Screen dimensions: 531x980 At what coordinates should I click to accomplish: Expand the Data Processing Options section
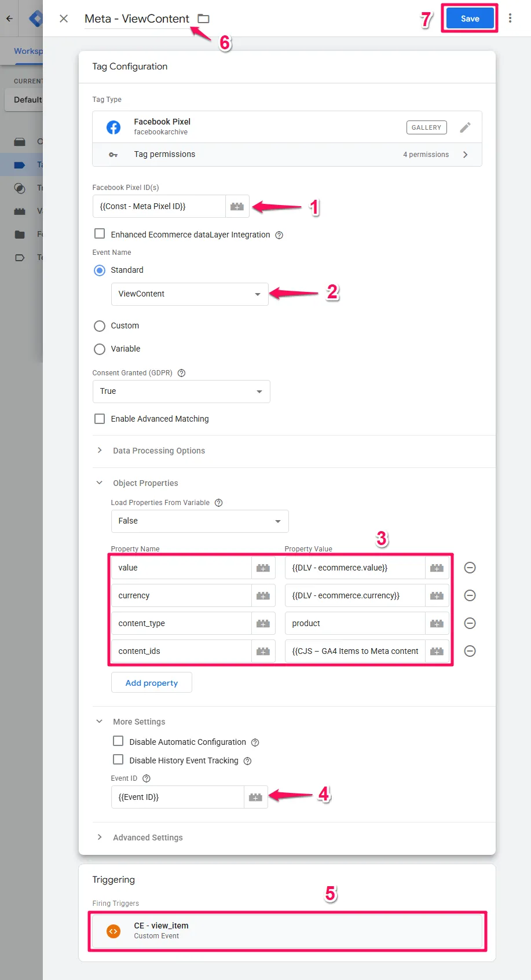pyautogui.click(x=159, y=451)
